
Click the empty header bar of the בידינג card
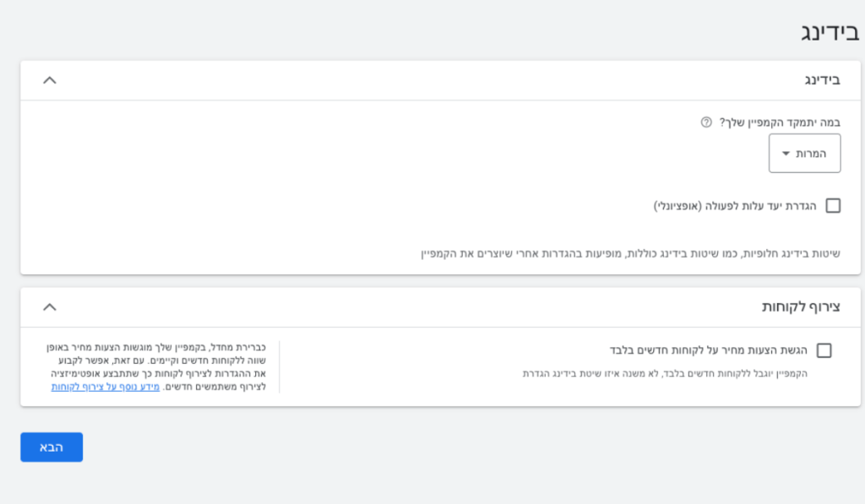point(422,80)
